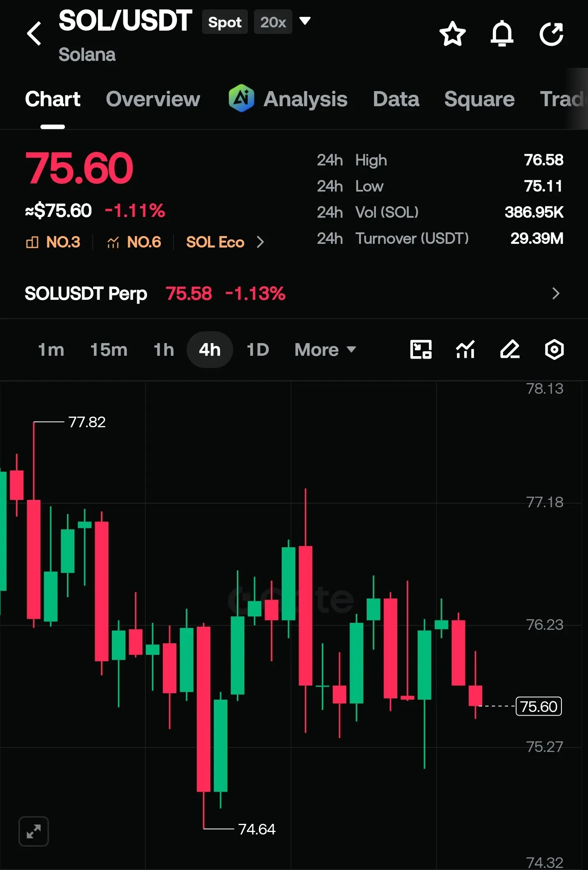Screen dimensions: 588x870
Task: Switch to the Square tab
Action: (479, 99)
